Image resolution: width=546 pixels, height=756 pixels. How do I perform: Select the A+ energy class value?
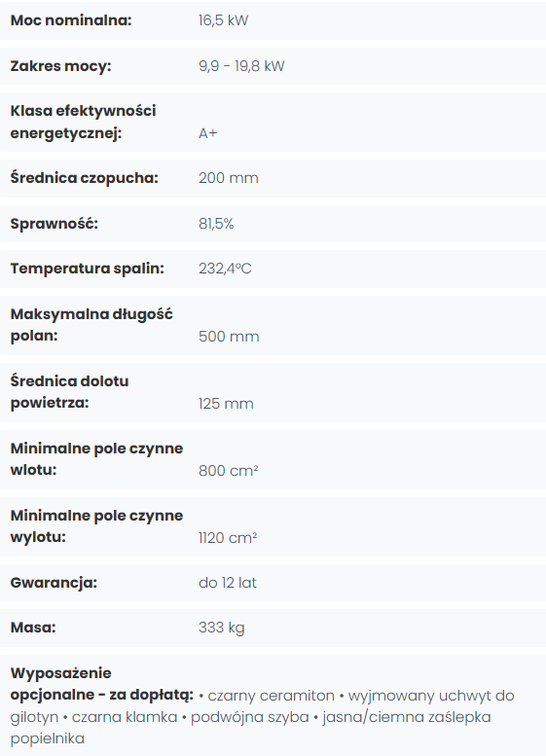click(x=208, y=133)
